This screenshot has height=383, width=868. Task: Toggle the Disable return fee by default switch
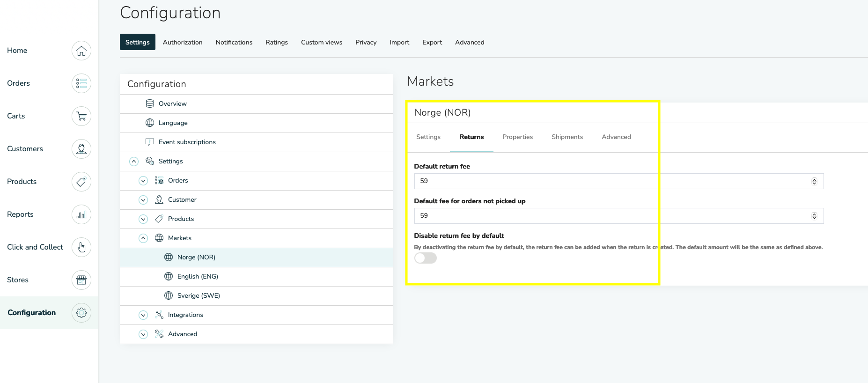tap(425, 258)
